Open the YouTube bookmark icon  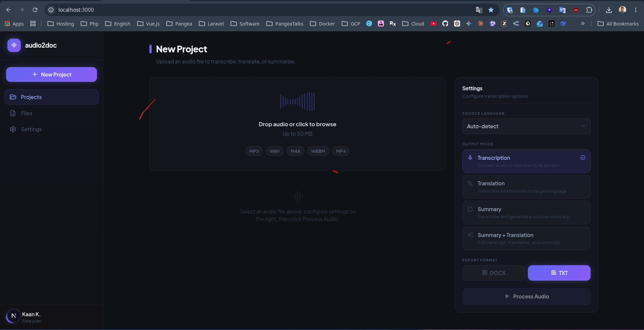434,23
